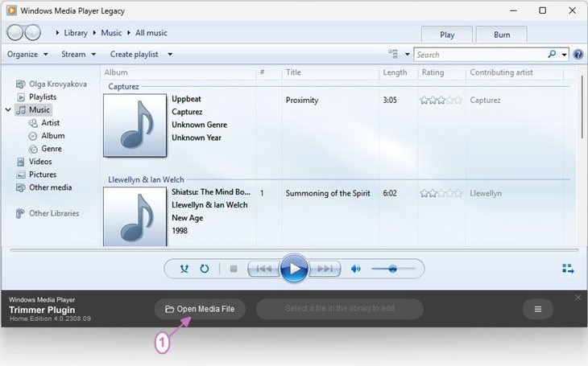Switch to Now Playing view
588x366 pixels.
(x=568, y=269)
